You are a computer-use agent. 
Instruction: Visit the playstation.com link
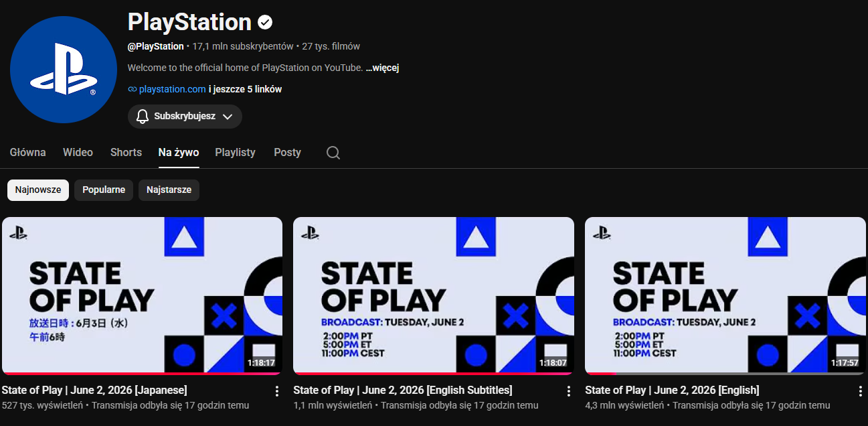pos(172,89)
